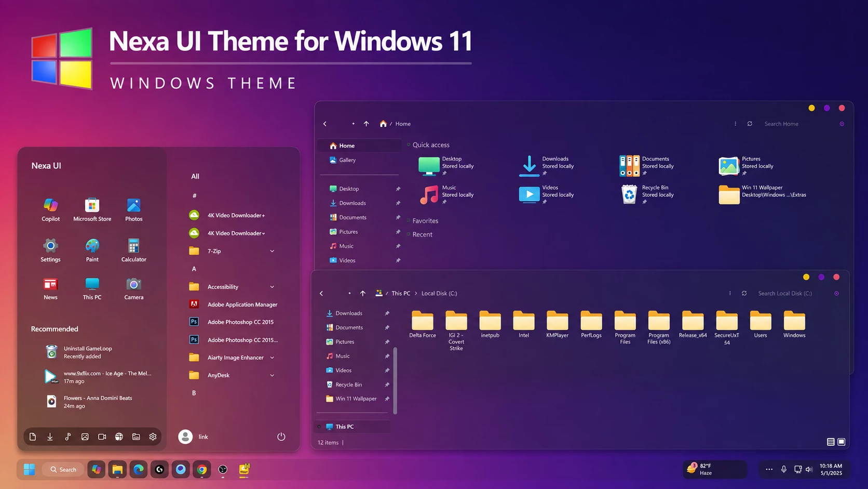Open the pinned Settings app in Start menu
Viewport: 868px width, 489px height.
pos(50,250)
